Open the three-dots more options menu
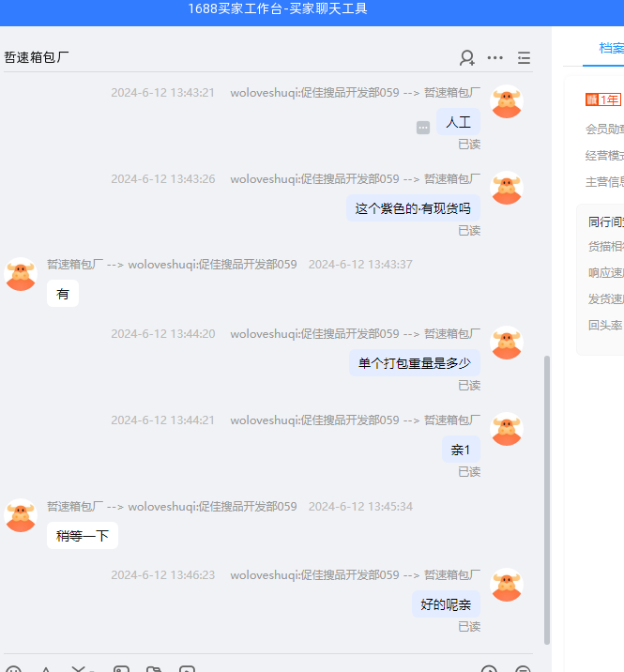The width and height of the screenshot is (624, 672). (495, 58)
